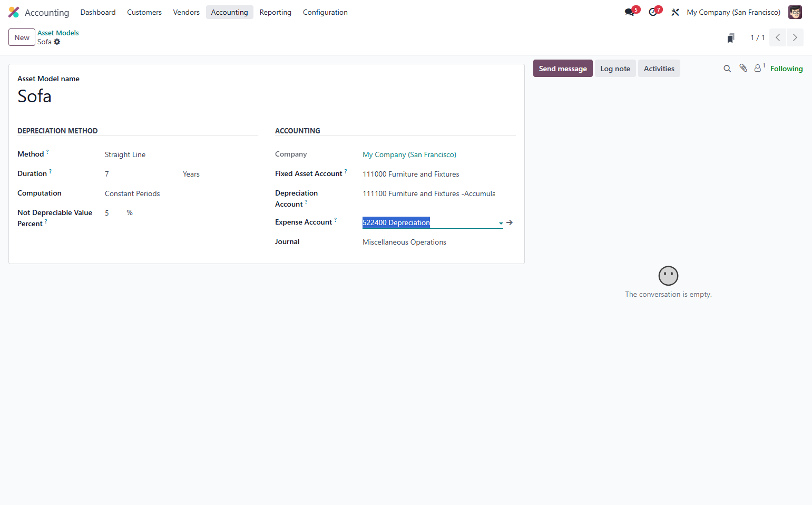Click the Following button

pos(787,69)
